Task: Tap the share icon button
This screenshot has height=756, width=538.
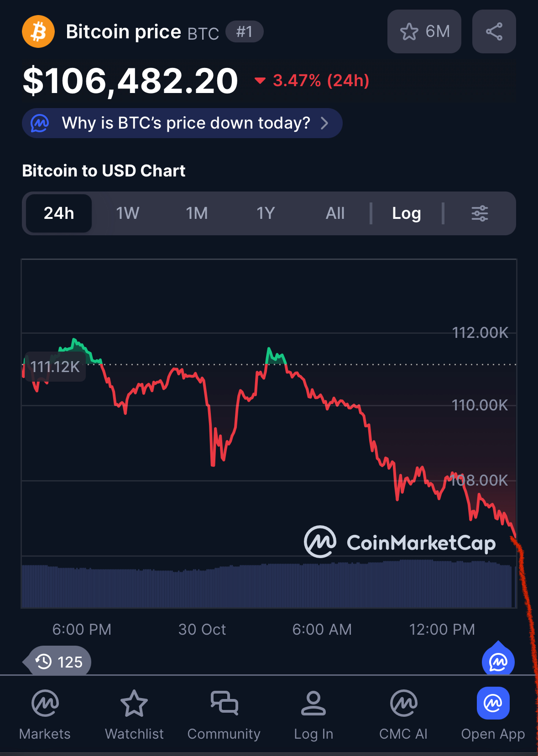Action: 494,31
